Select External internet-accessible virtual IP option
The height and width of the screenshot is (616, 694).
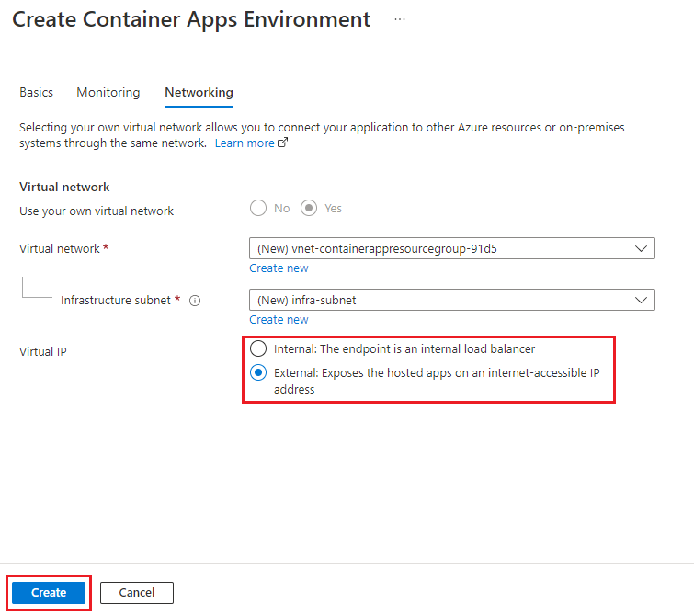[258, 373]
